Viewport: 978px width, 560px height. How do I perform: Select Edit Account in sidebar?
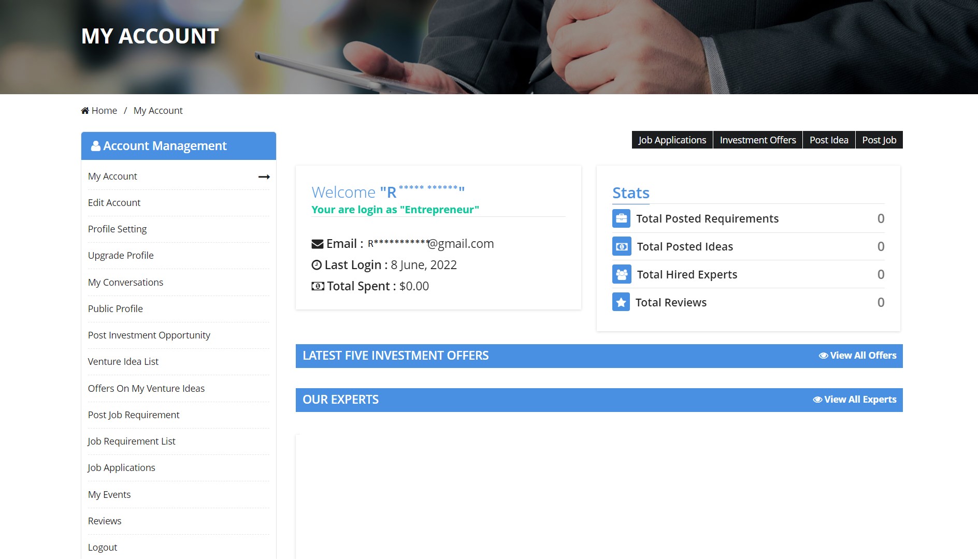[114, 203]
